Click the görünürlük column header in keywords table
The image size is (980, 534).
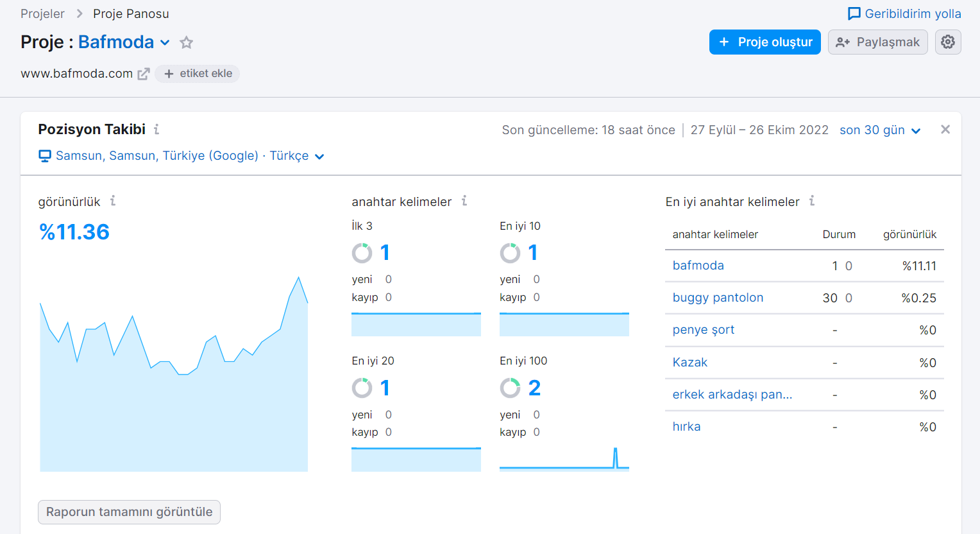pos(909,234)
